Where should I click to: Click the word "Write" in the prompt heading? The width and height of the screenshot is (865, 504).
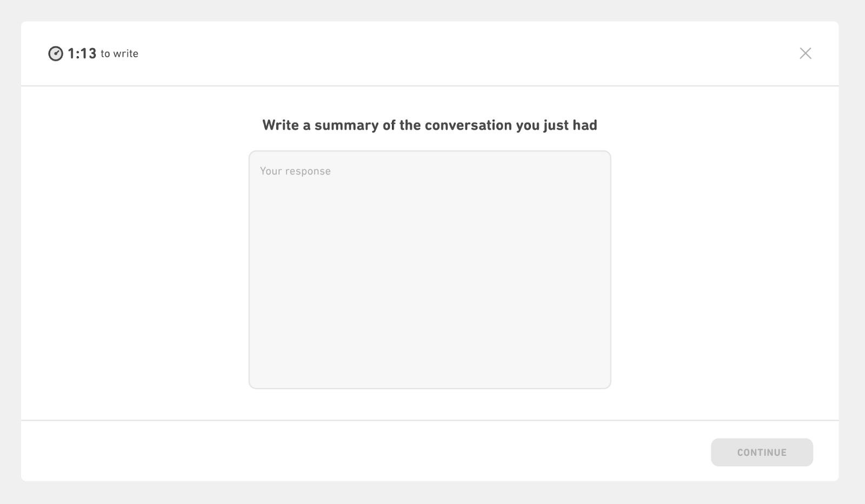tap(280, 125)
